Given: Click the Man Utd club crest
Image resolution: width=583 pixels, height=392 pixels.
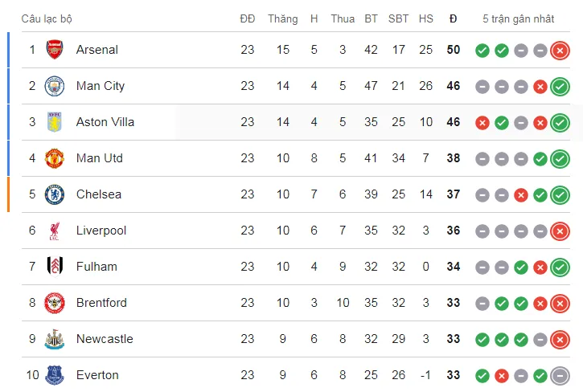Looking at the screenshot, I should pyautogui.click(x=54, y=158).
